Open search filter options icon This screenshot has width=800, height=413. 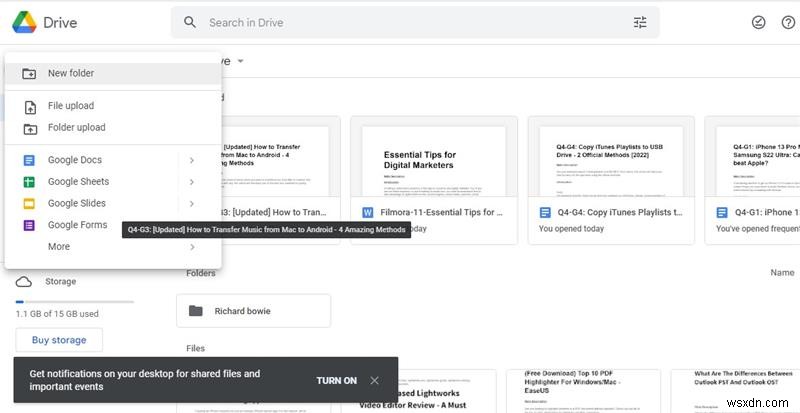coord(640,22)
